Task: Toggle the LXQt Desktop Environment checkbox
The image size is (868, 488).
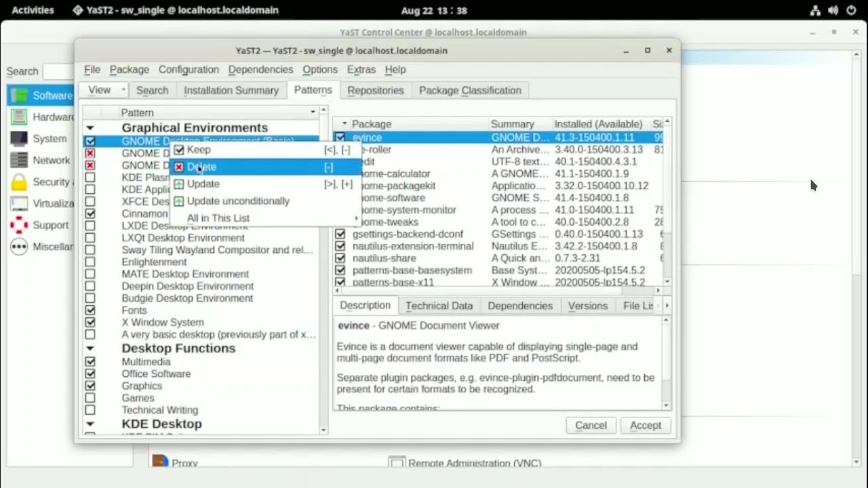Action: [x=90, y=238]
